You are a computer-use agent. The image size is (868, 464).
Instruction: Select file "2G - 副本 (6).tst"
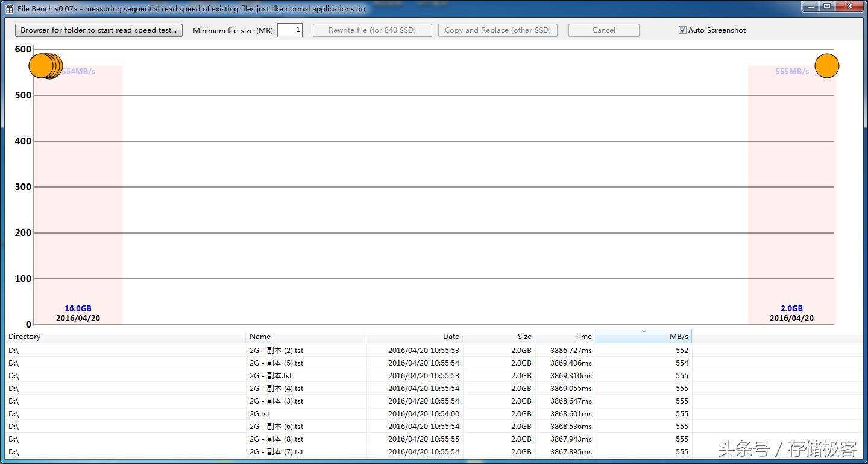[276, 427]
